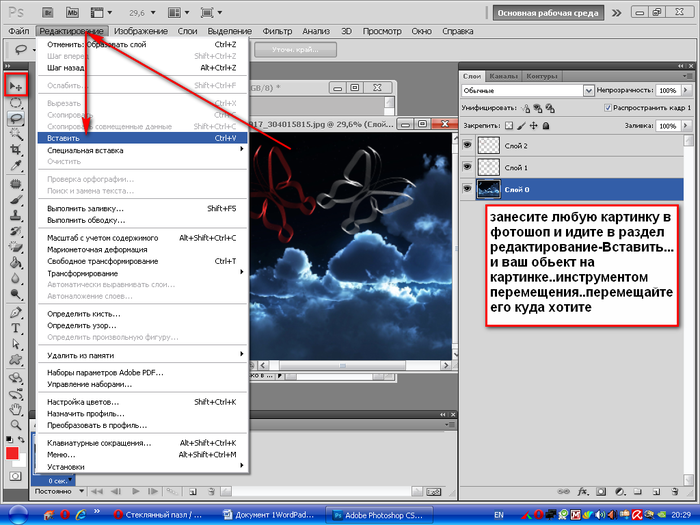Uncheck Распространить кадр 1 checkbox
Viewport: 700px width, 525px height.
point(607,108)
